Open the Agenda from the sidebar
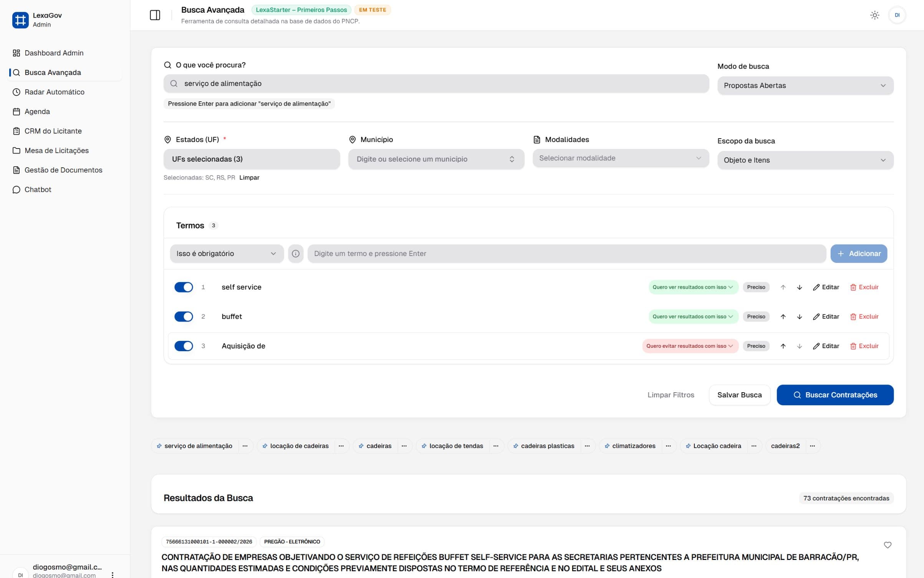The height and width of the screenshot is (578, 924). [x=37, y=111]
